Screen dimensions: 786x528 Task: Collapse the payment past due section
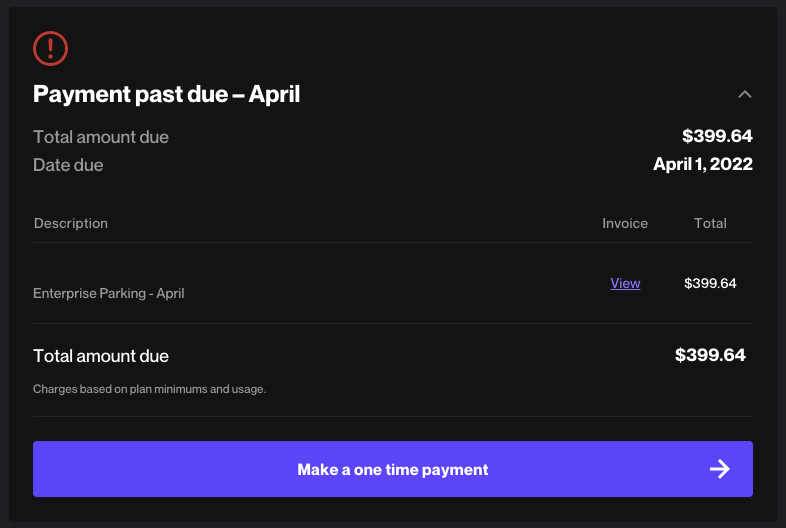[744, 94]
